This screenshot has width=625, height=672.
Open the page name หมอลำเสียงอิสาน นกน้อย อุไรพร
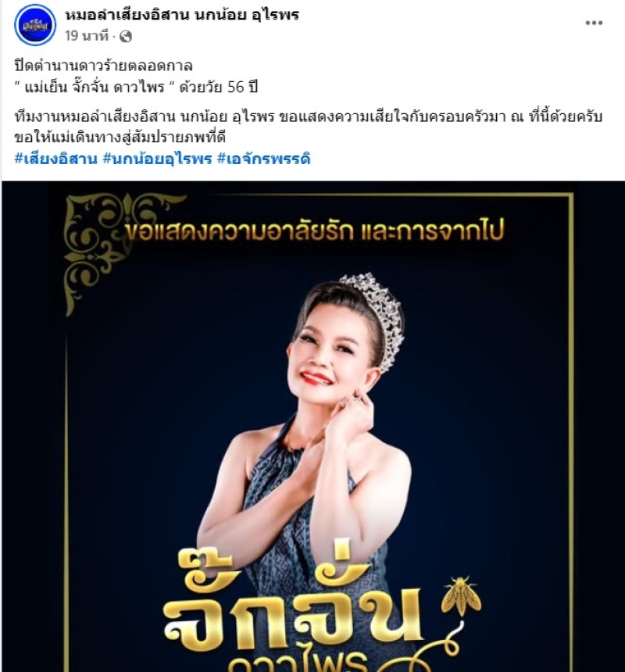[x=182, y=16]
